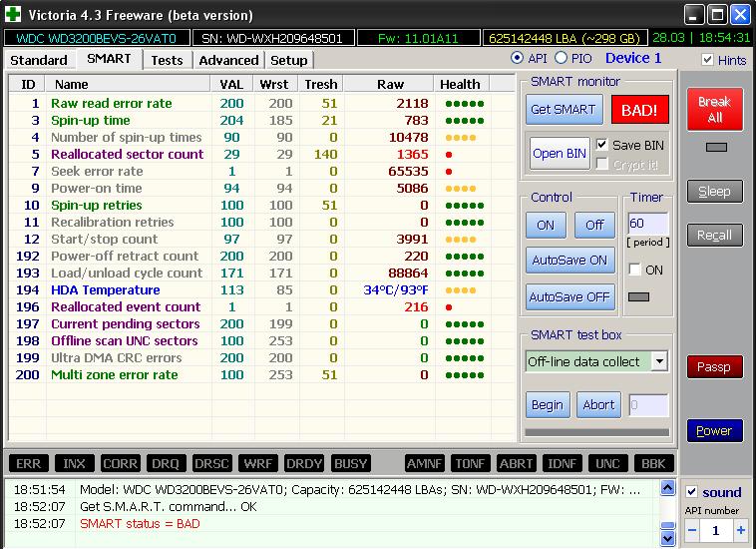
Task: Click the Control ON button
Action: (546, 225)
